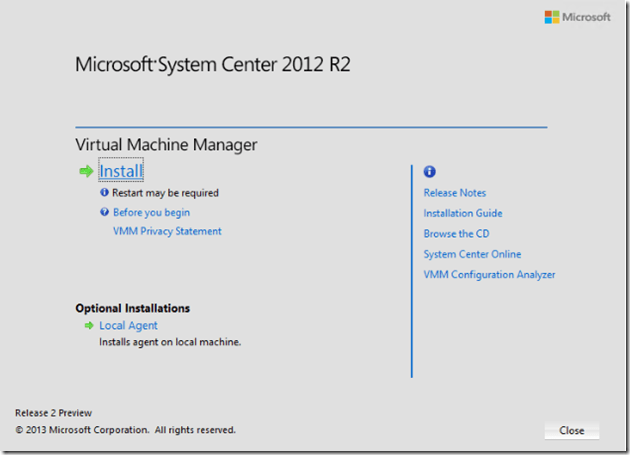Click the Restart may be required text
The image size is (630, 455).
pos(165,193)
